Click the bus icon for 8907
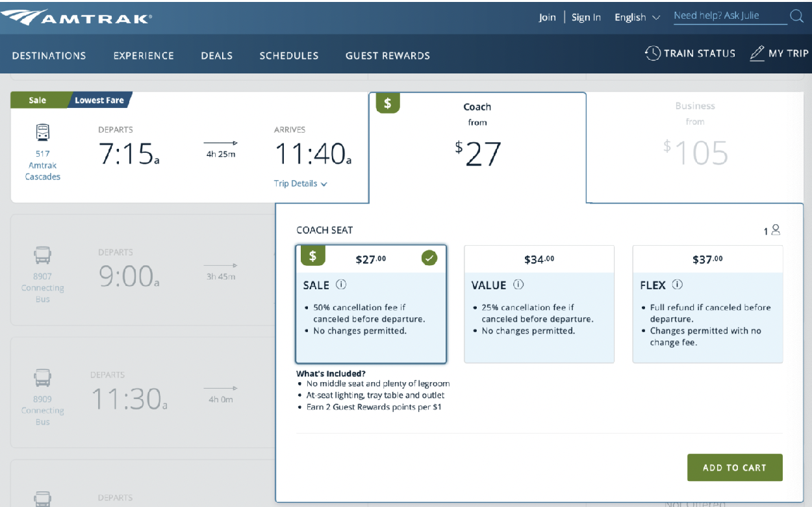The height and width of the screenshot is (507, 812). pyautogui.click(x=43, y=255)
